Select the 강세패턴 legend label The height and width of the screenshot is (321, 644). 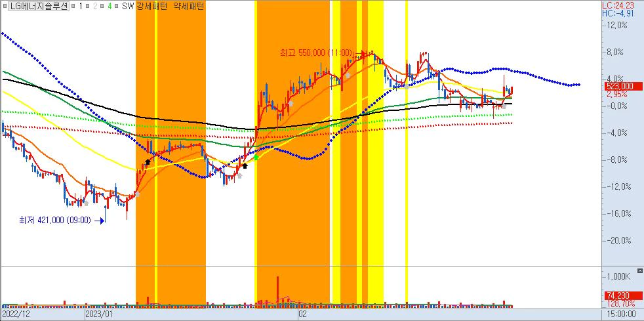151,6
